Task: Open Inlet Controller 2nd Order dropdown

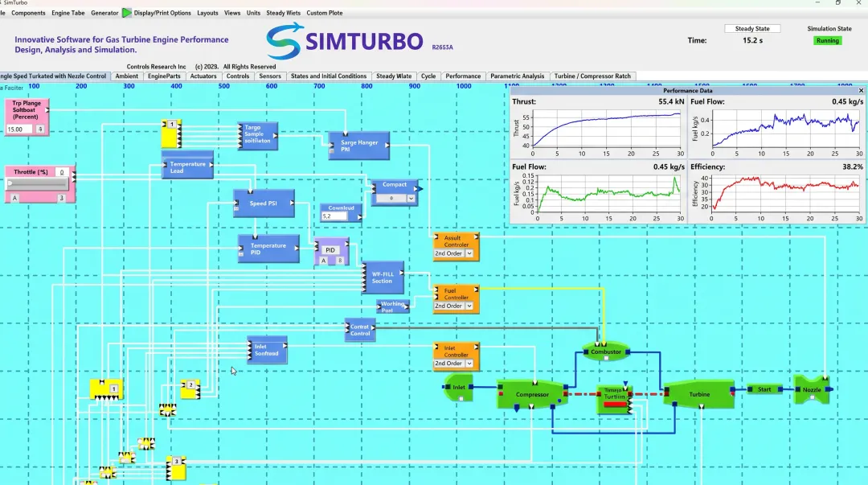Action: (469, 364)
